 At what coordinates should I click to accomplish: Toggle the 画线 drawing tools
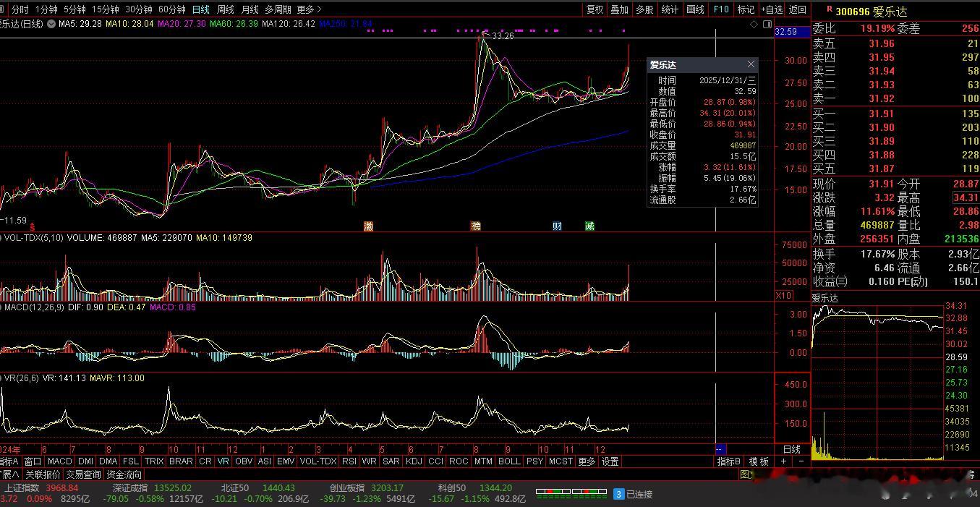click(x=695, y=9)
